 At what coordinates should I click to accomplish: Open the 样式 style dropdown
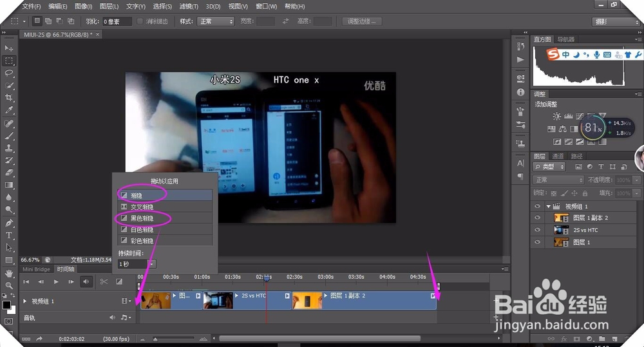(215, 21)
